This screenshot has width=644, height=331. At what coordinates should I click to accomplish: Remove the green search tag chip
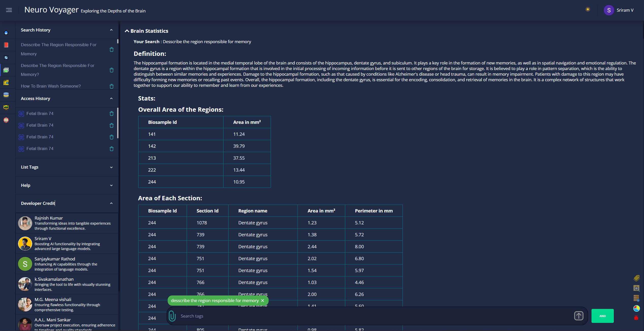263,301
